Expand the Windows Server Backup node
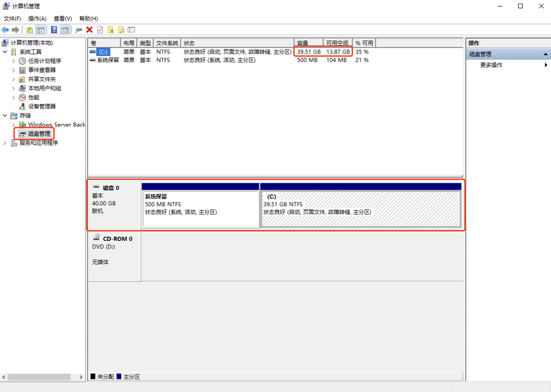This screenshot has height=392, width=551. (13, 125)
